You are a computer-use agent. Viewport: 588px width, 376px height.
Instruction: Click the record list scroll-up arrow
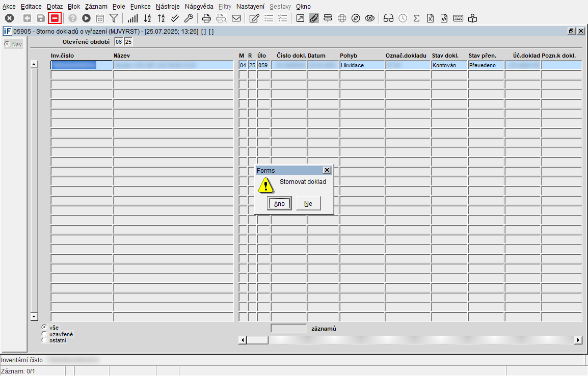point(34,64)
